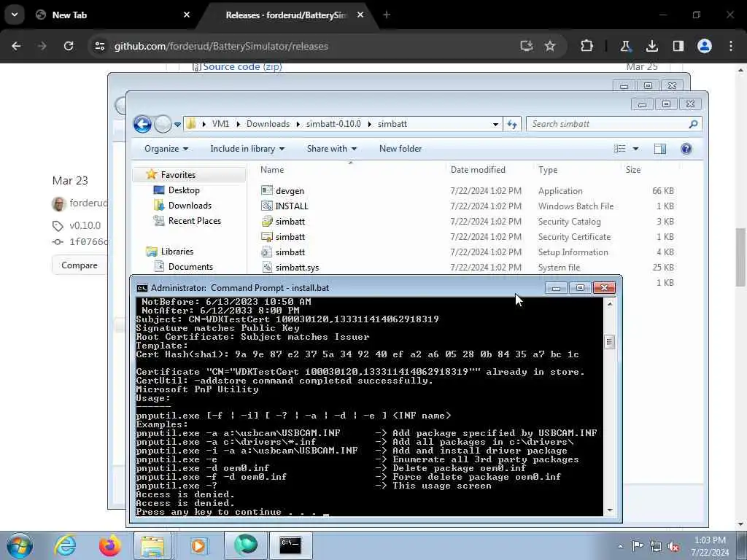This screenshot has height=560, width=747.
Task: Launch Firefox from taskbar
Action: point(109,545)
